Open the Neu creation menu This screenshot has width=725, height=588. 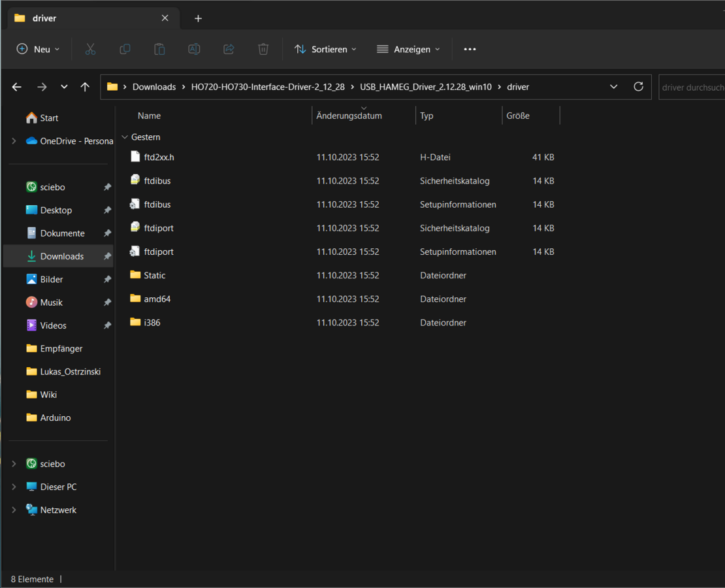tap(39, 49)
